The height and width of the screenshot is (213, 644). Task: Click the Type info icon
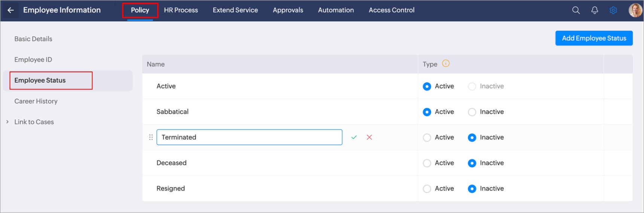(x=446, y=63)
